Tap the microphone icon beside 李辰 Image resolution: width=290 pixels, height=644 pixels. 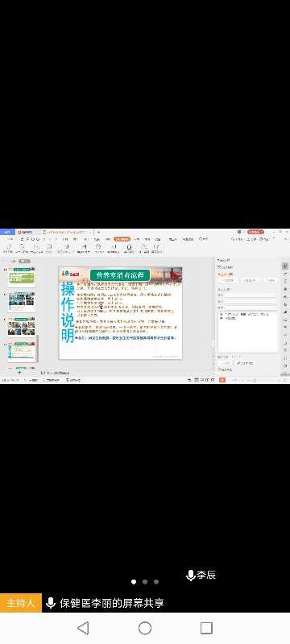click(190, 575)
